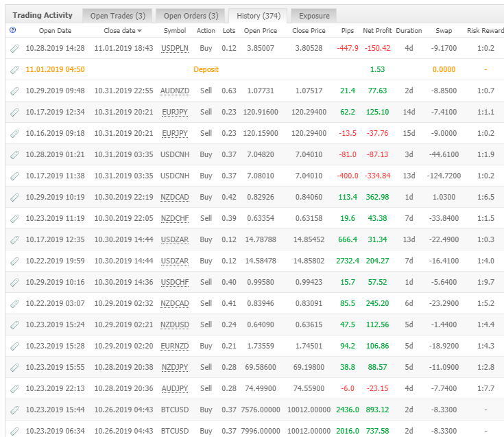This screenshot has width=504, height=437.
Task: Click the blue help question mark icon
Action: (12, 30)
